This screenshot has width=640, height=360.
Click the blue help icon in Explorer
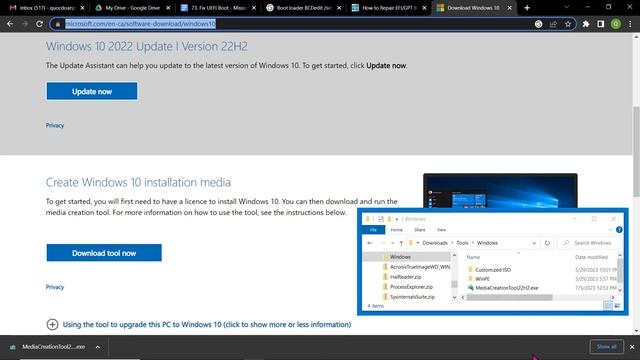619,230
